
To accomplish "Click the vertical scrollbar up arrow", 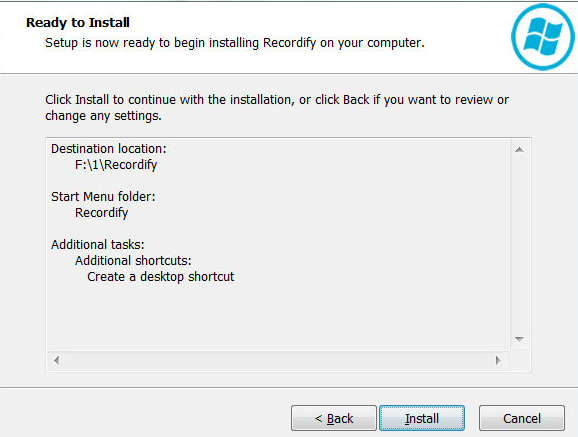I will [520, 150].
